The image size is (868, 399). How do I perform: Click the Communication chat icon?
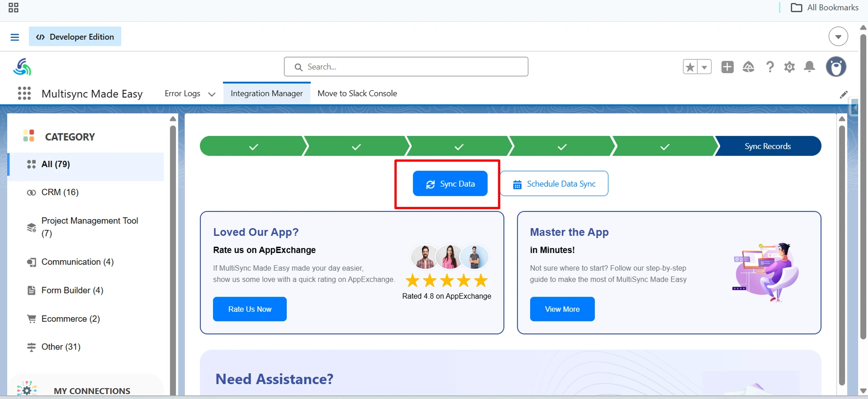pyautogui.click(x=31, y=263)
